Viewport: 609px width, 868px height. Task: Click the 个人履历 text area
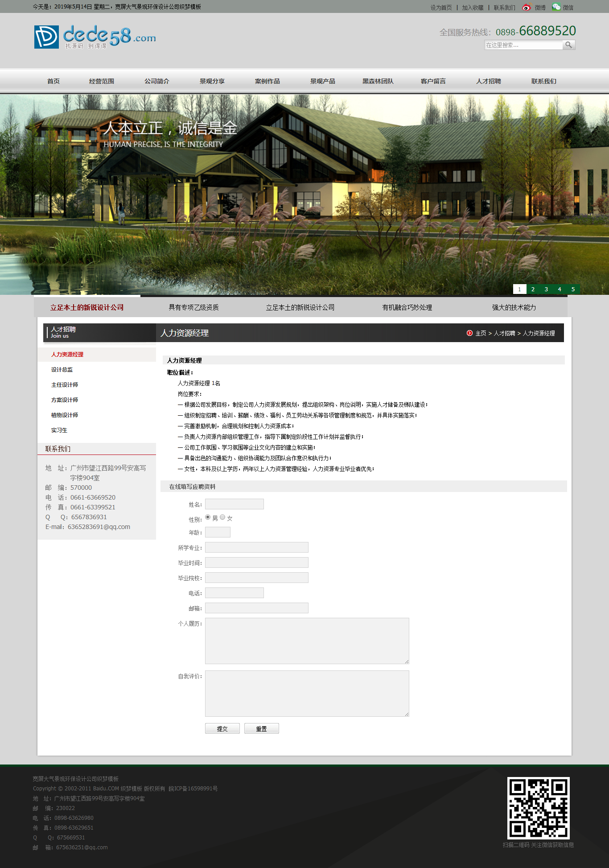coord(307,641)
